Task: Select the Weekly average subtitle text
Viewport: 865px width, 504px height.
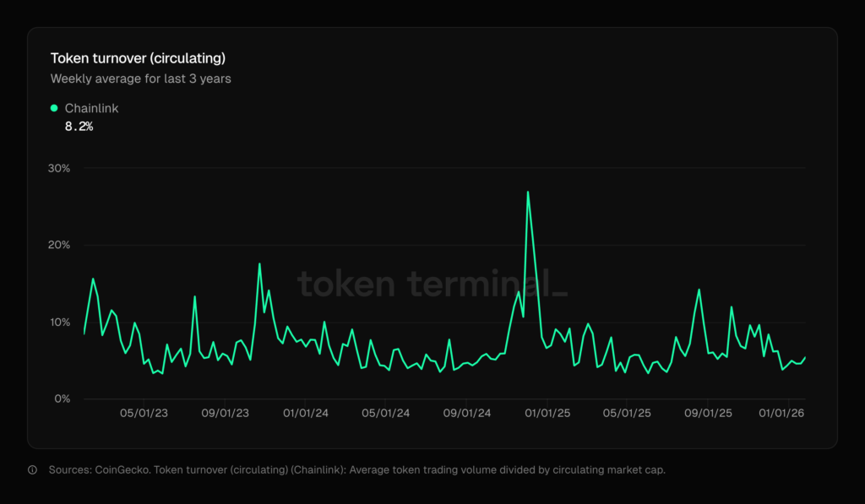Action: coord(141,79)
